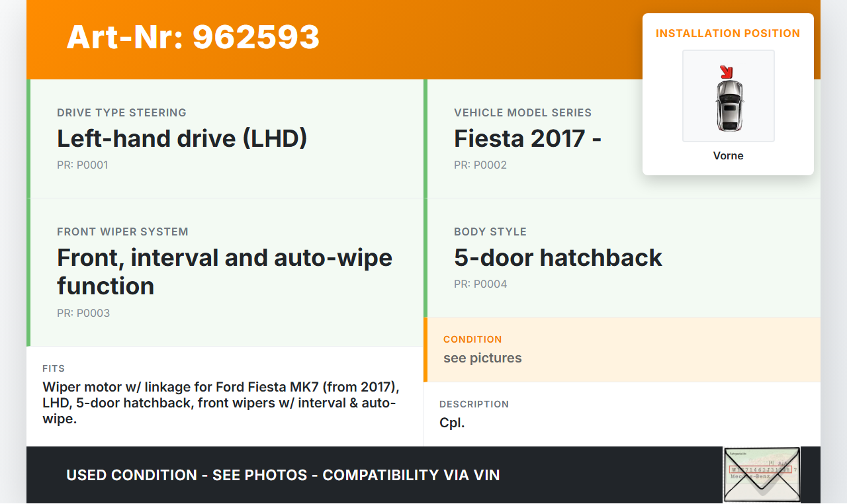Select the CONDITION label
The height and width of the screenshot is (504, 847).
(472, 339)
